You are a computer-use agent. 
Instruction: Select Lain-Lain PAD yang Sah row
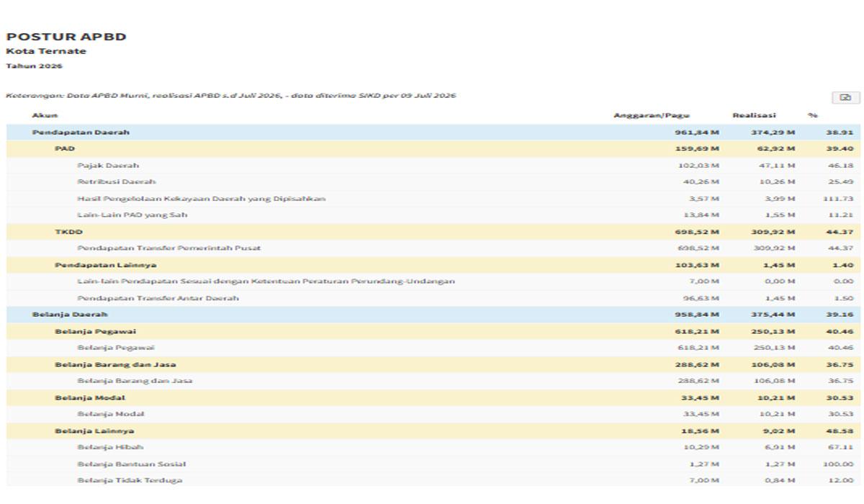(x=433, y=215)
